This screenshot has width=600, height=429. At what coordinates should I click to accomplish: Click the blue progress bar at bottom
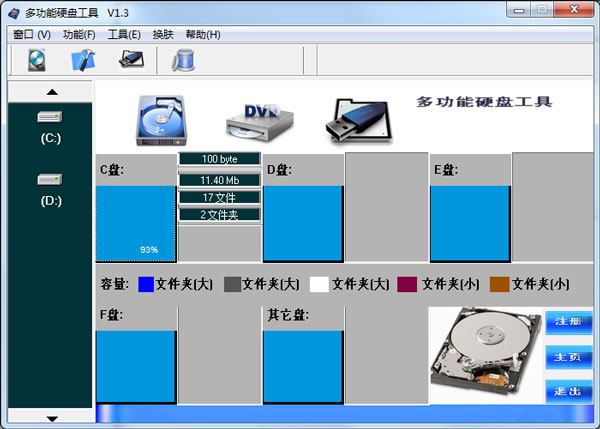click(344, 414)
